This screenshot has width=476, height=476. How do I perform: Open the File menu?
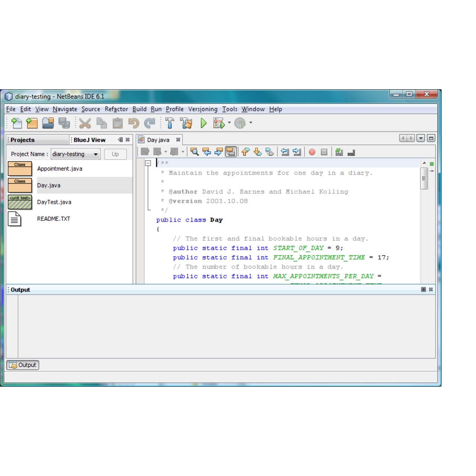coord(11,109)
